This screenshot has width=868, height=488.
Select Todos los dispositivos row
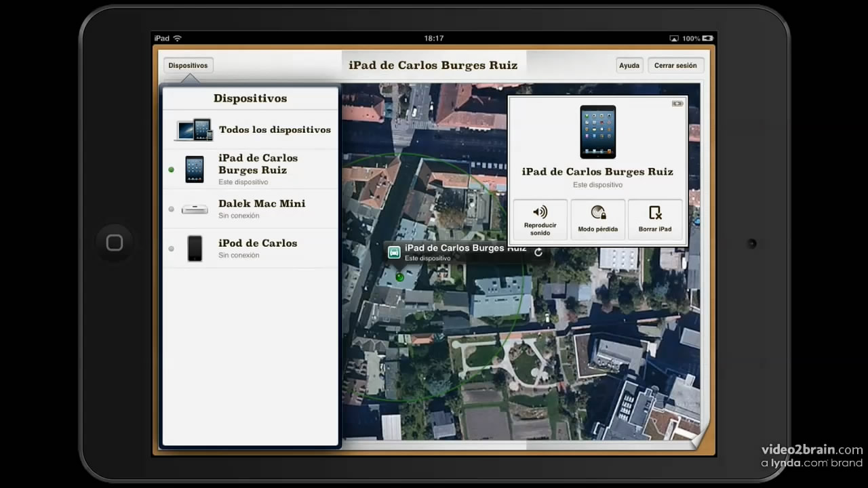[250, 129]
